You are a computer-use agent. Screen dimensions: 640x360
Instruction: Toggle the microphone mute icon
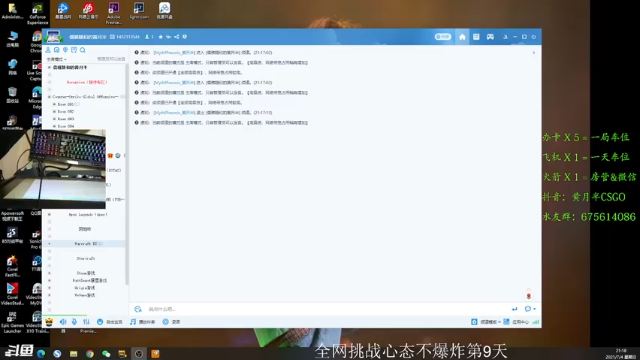click(74, 322)
